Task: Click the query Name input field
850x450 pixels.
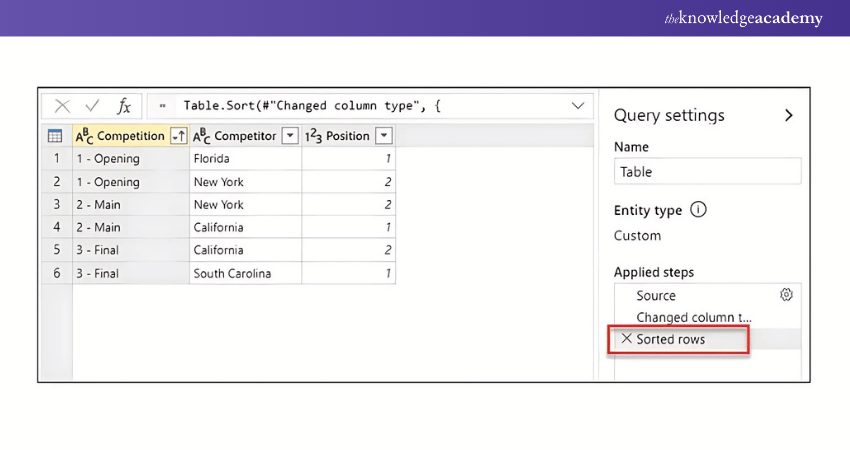Action: tap(707, 172)
